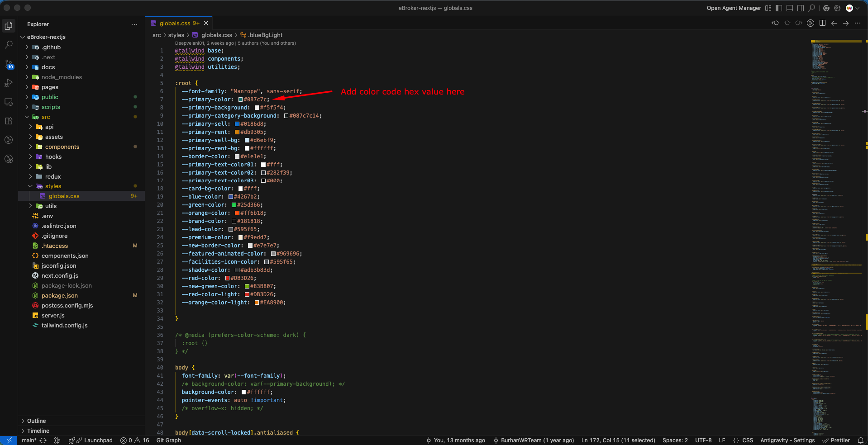Change UTF-8 encoding in status bar
The height and width of the screenshot is (445, 868).
(x=703, y=440)
